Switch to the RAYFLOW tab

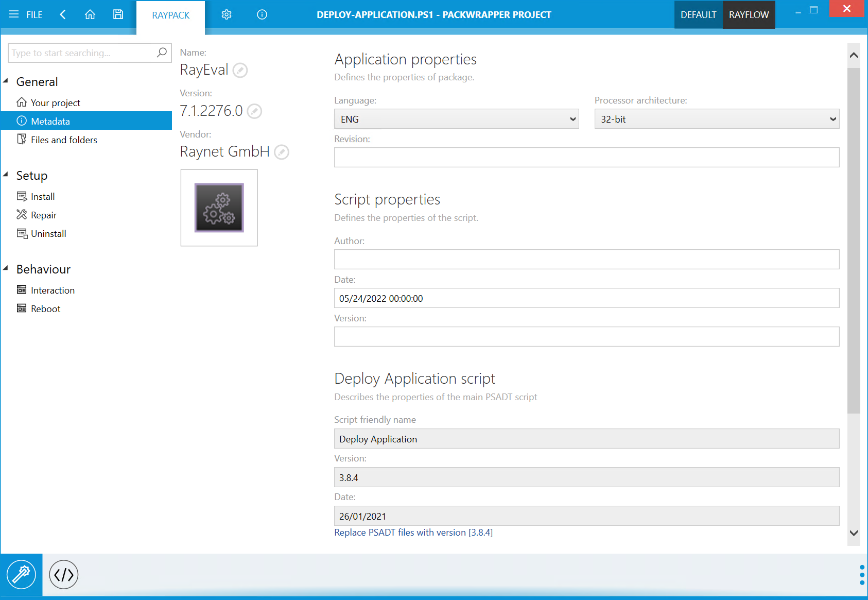click(749, 14)
